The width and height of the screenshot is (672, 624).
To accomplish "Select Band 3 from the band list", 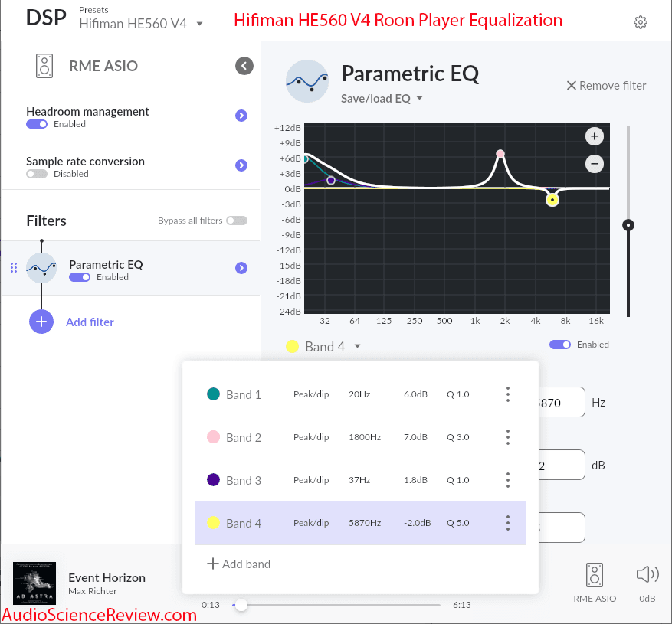I will tap(360, 480).
